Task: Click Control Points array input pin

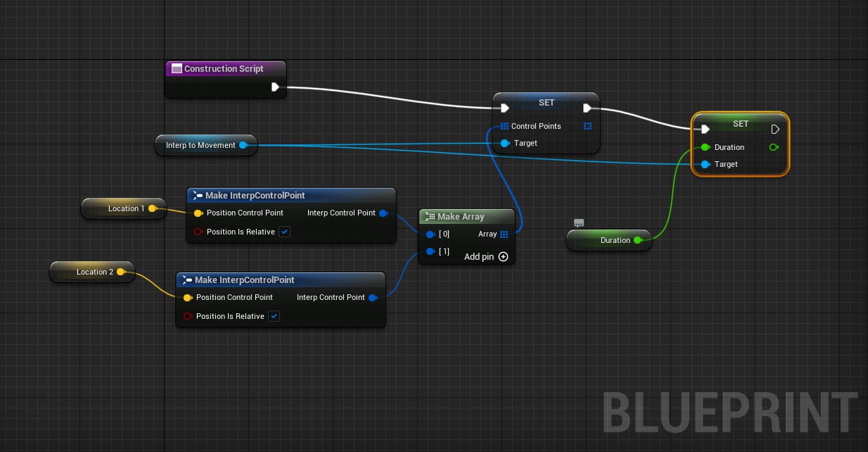Action: pos(504,126)
